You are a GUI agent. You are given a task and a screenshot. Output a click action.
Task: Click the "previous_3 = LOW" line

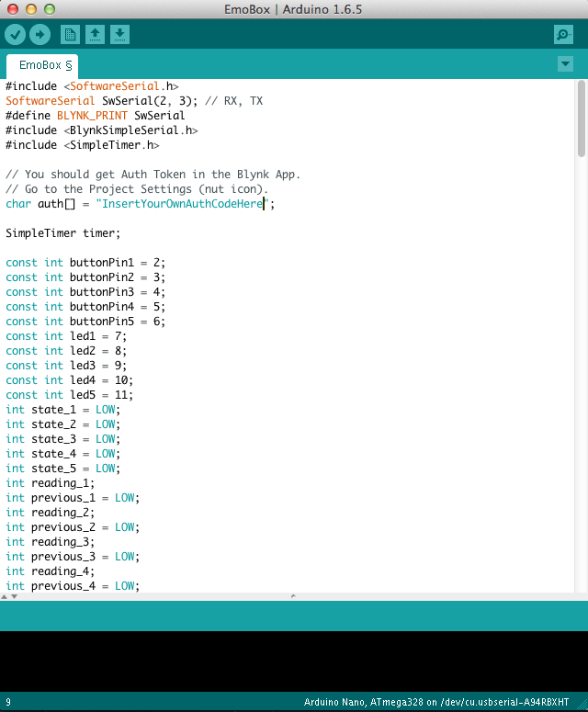tap(73, 557)
